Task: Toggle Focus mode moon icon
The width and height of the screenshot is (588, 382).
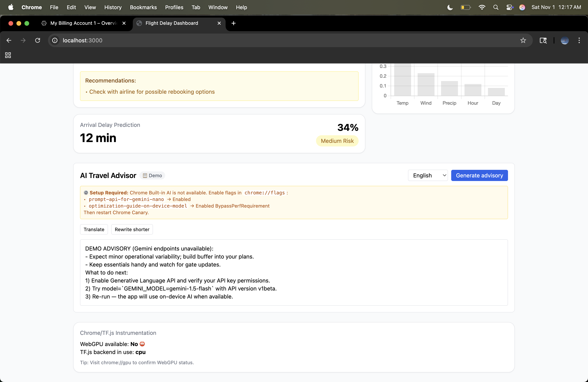Action: [x=450, y=7]
